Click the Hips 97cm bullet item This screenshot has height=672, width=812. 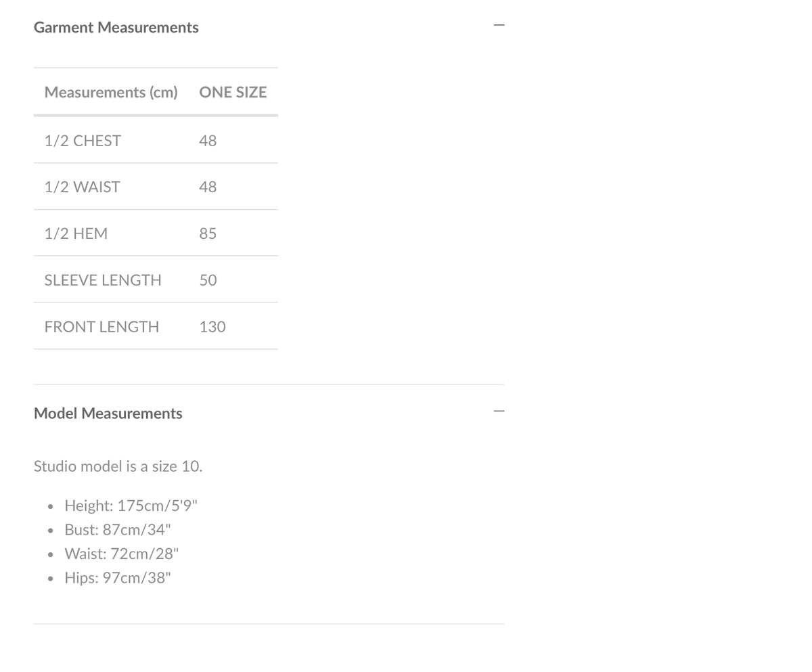click(x=118, y=578)
